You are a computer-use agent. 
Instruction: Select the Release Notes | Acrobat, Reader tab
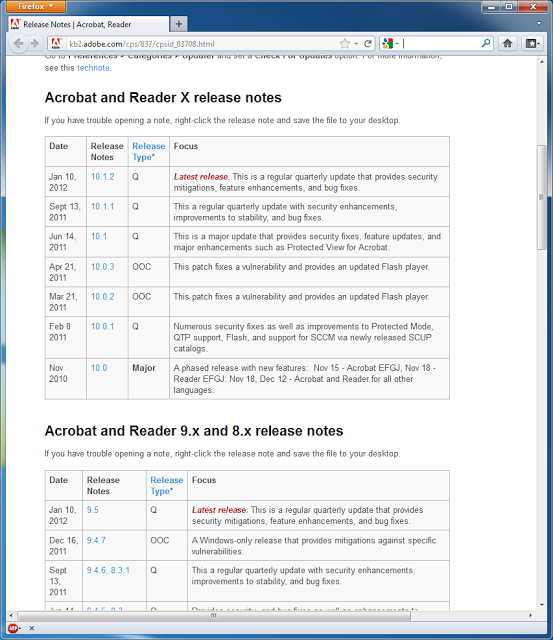88,24
